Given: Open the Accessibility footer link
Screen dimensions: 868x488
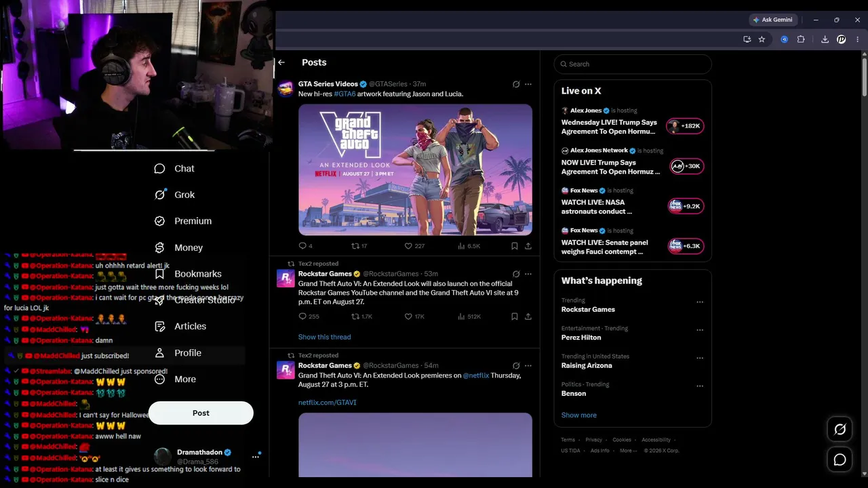Looking at the screenshot, I should 656,440.
